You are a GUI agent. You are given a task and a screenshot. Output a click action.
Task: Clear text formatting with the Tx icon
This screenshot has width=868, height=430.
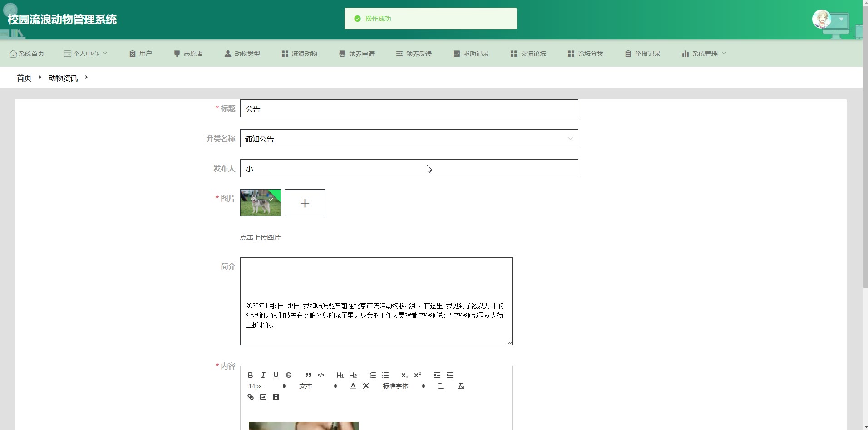pos(460,386)
